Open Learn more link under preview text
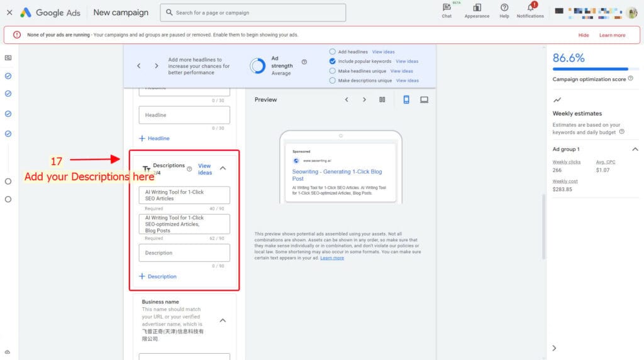 pos(332,258)
